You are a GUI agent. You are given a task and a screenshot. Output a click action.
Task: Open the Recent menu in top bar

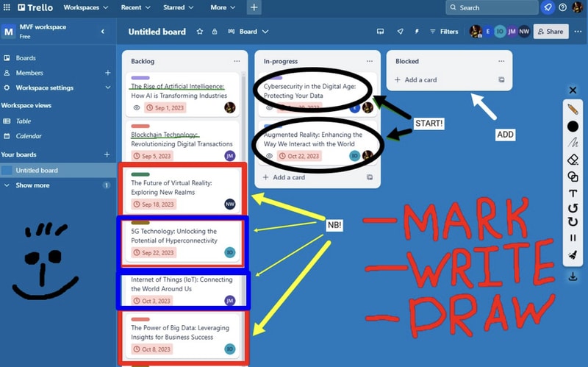point(135,7)
